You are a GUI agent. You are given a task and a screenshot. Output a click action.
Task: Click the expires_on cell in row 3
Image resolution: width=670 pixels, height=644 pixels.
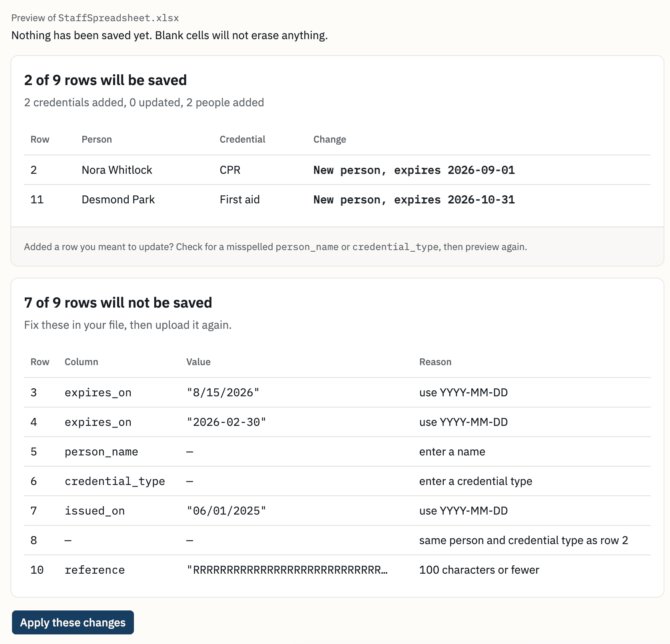tap(98, 392)
